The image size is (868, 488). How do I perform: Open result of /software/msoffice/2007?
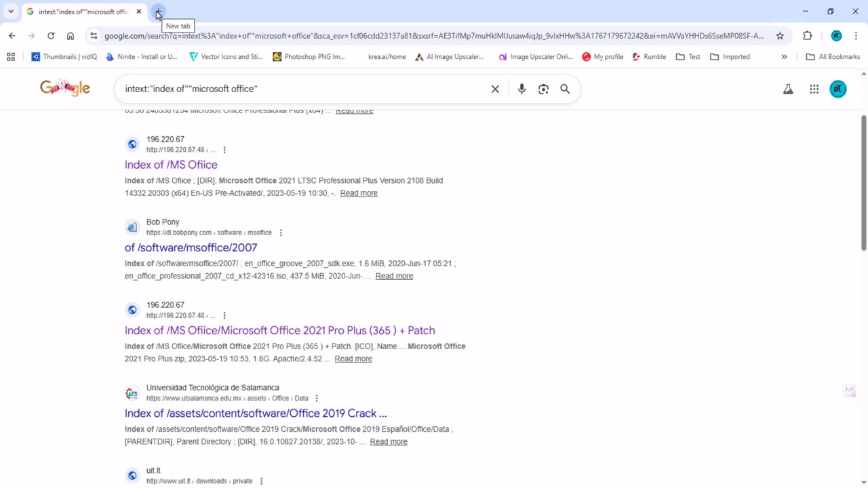click(x=191, y=247)
